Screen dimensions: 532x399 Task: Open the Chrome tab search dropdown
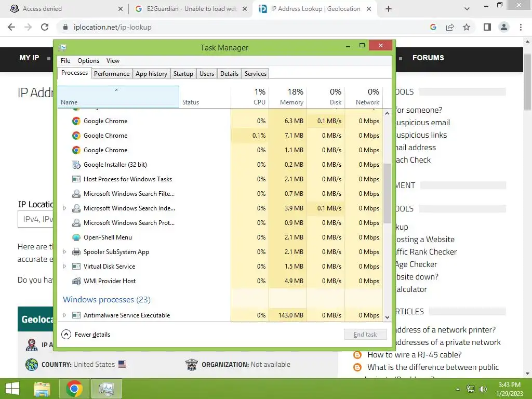(467, 9)
